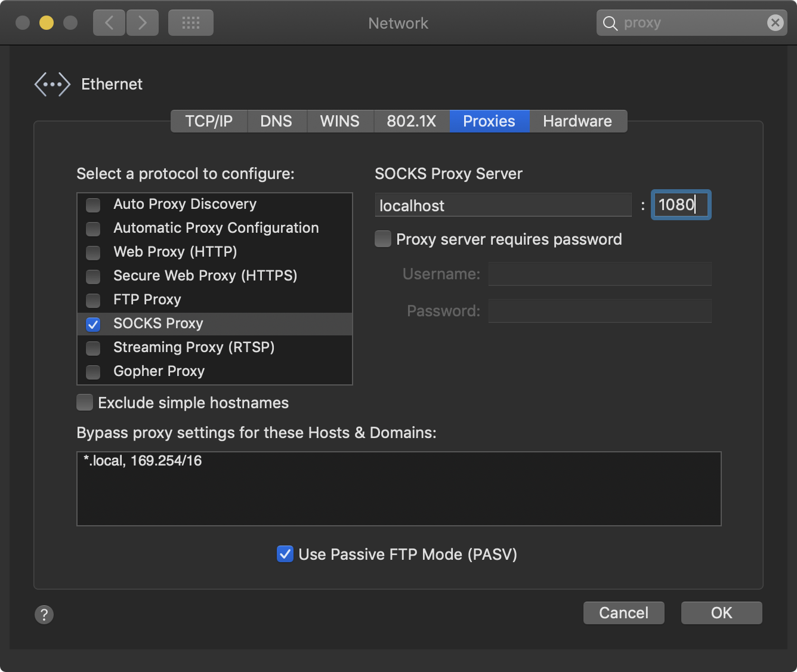Screen dimensions: 797x672
Task: Check Auto Proxy Discovery option
Action: click(93, 205)
